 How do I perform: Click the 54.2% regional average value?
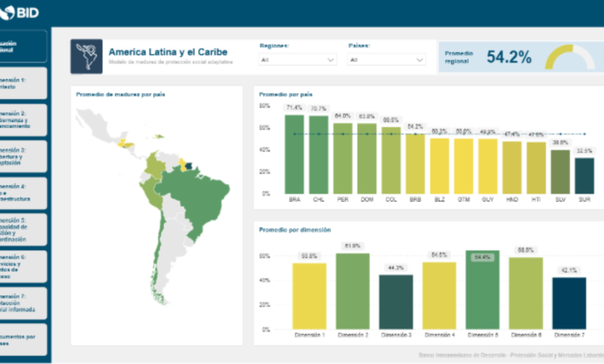(509, 57)
